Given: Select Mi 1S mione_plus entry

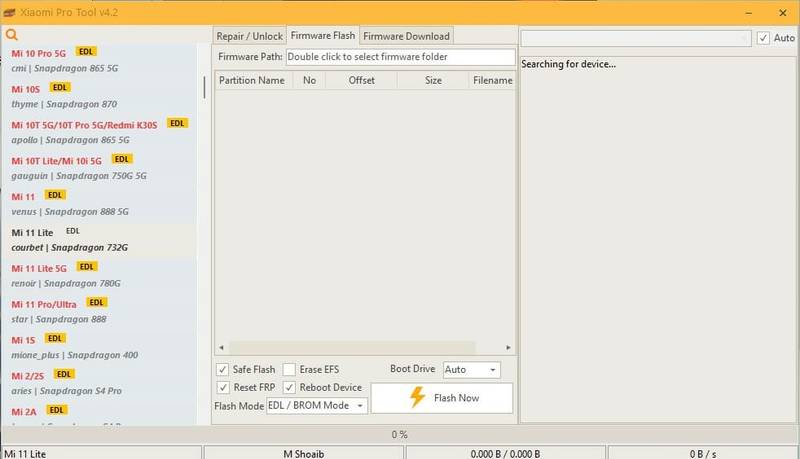Looking at the screenshot, I should (x=99, y=347).
